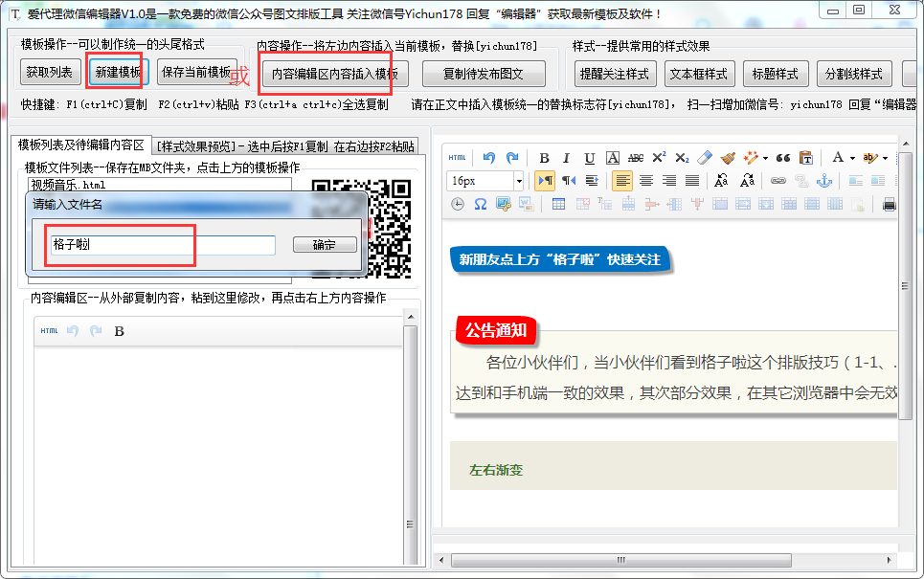
Task: Click the right preview horizontal scrollbar thumb
Action: point(620,560)
